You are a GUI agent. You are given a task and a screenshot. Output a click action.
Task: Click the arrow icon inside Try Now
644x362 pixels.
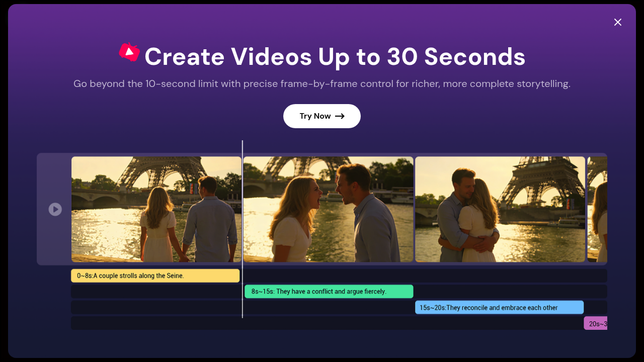point(341,116)
